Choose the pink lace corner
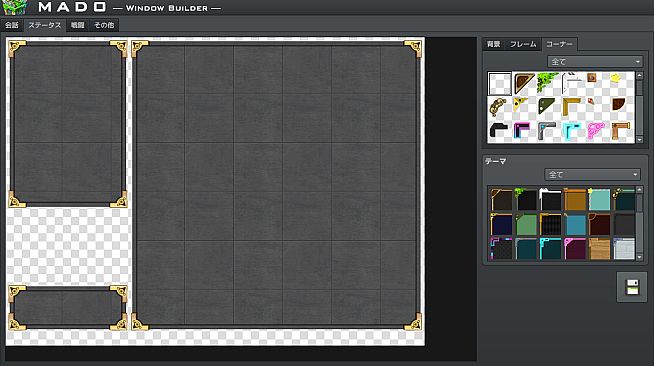The image size is (654, 366). tap(596, 131)
